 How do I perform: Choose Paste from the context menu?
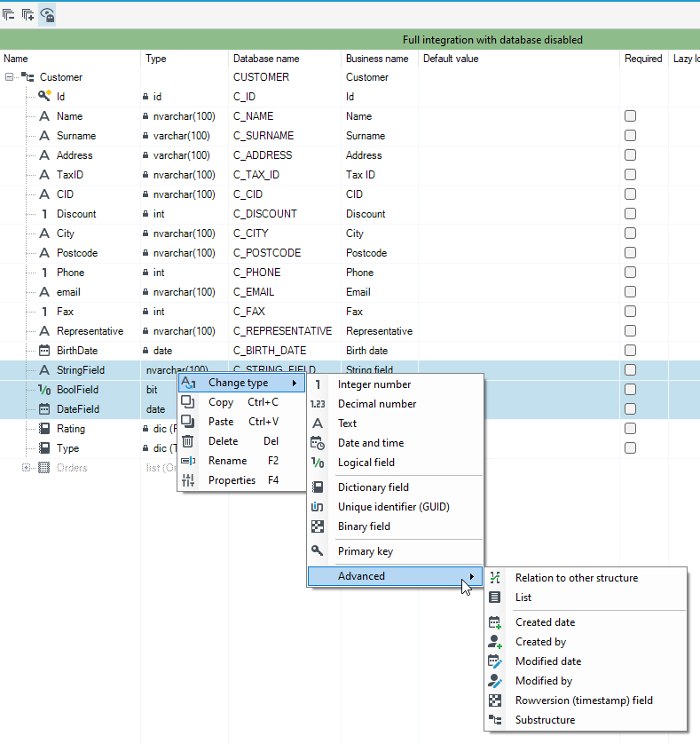pos(242,422)
